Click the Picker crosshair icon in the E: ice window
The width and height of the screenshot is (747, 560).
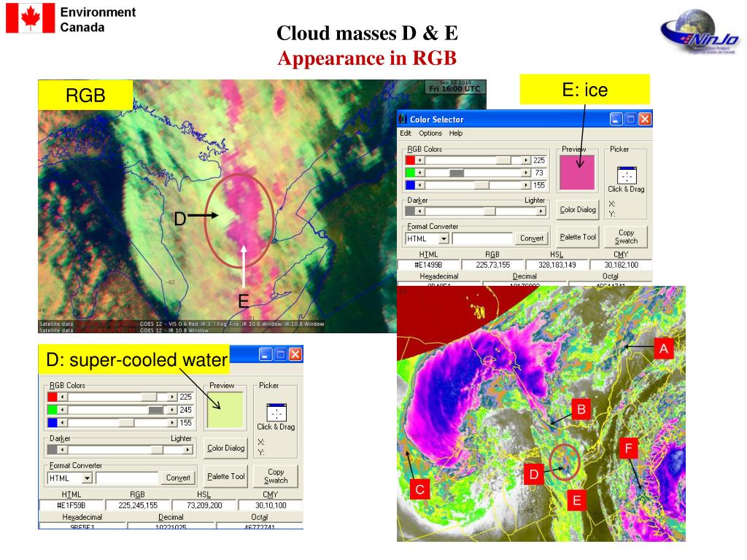[x=627, y=175]
